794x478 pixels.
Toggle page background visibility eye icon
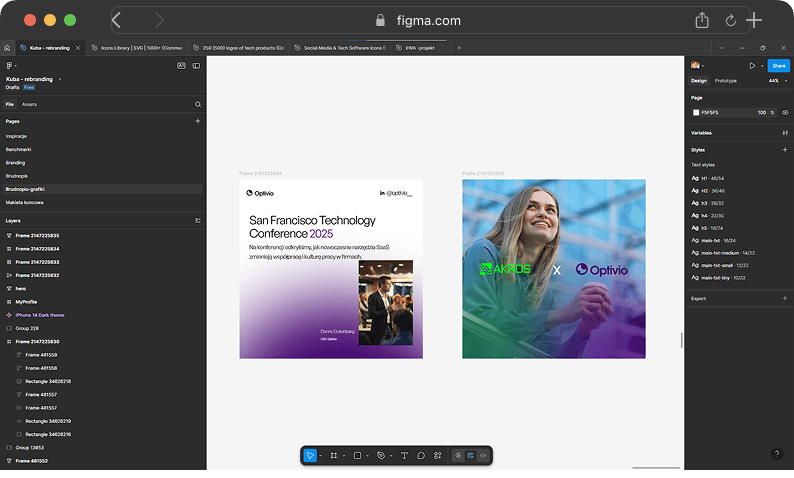pos(785,112)
